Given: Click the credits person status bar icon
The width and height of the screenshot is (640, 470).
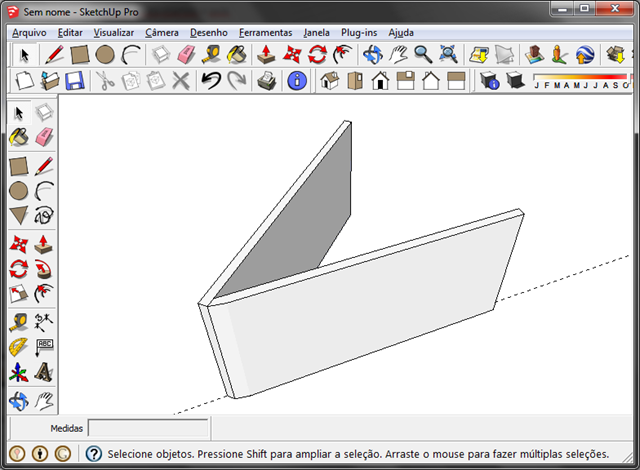Looking at the screenshot, I should pyautogui.click(x=40, y=454).
